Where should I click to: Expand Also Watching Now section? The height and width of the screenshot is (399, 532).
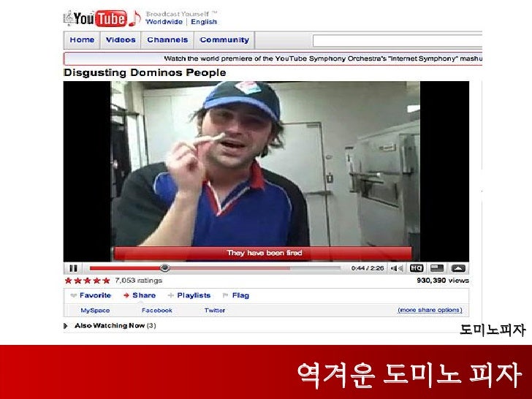pyautogui.click(x=66, y=326)
